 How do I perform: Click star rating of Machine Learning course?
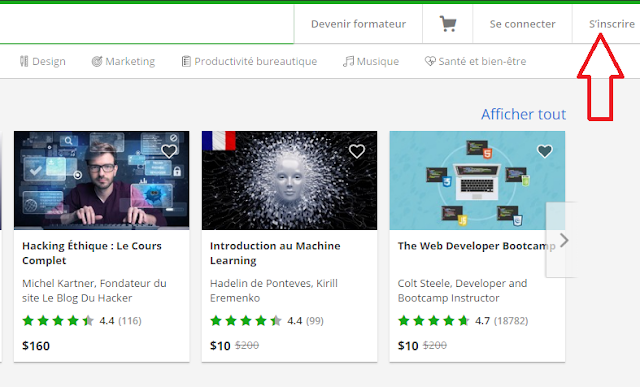246,320
